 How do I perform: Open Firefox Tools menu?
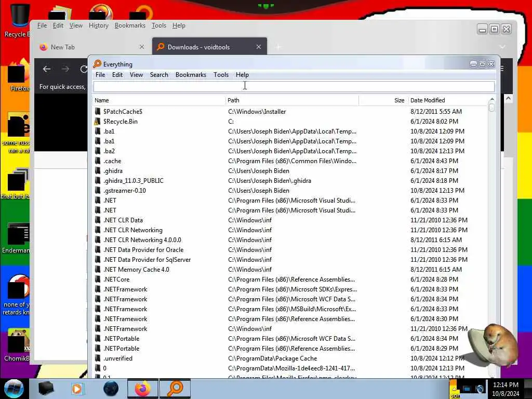pos(159,25)
